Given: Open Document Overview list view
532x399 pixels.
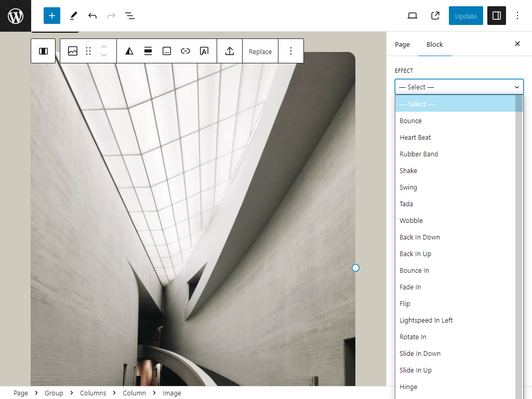Looking at the screenshot, I should [129, 16].
